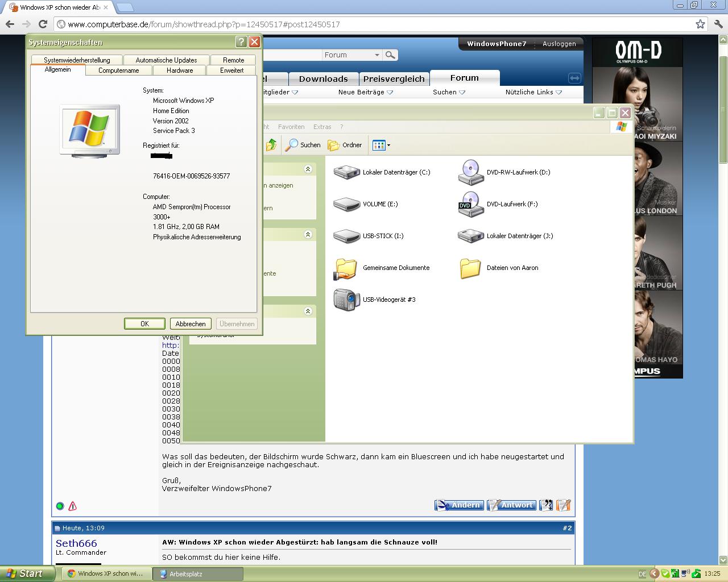The width and height of the screenshot is (728, 582).
Task: Open Seth666 user profile link
Action: click(76, 543)
